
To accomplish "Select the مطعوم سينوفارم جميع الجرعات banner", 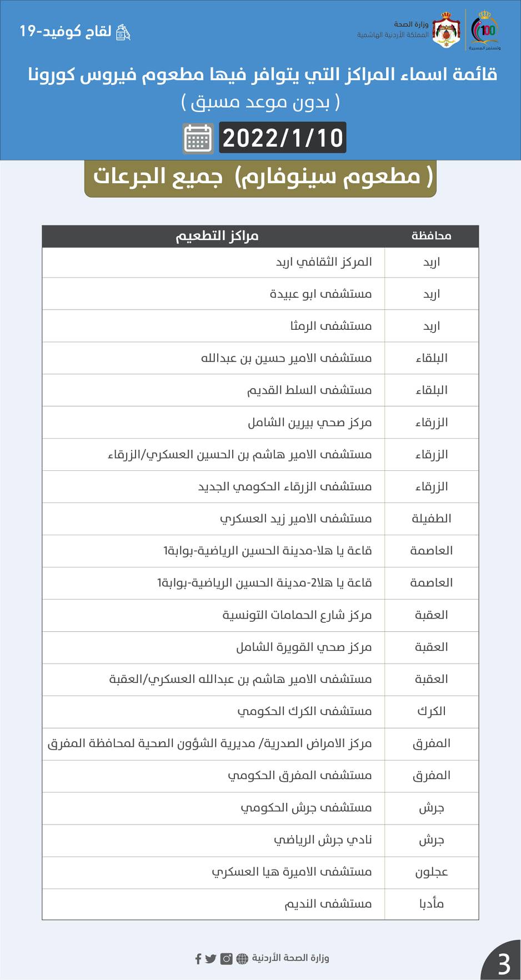I will [x=260, y=178].
